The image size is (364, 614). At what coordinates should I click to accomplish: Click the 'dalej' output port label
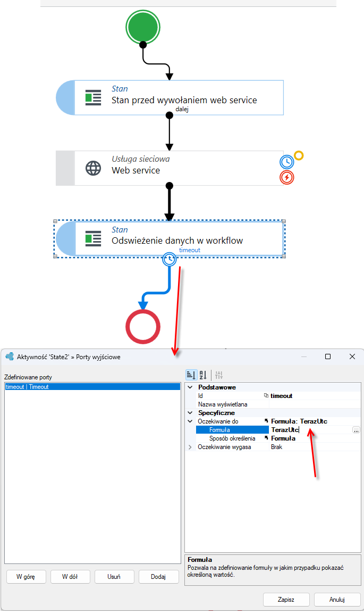pos(182,109)
